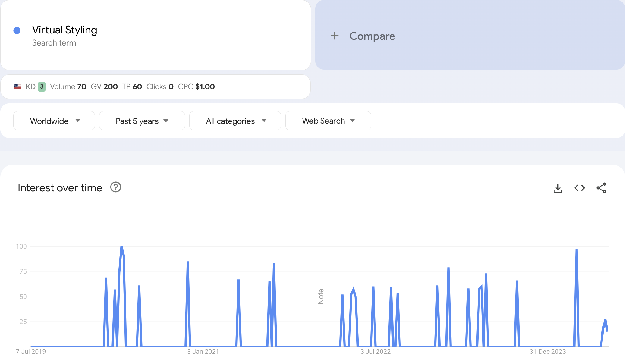Click the plus icon beside Compare
This screenshot has width=625, height=364.
point(334,36)
